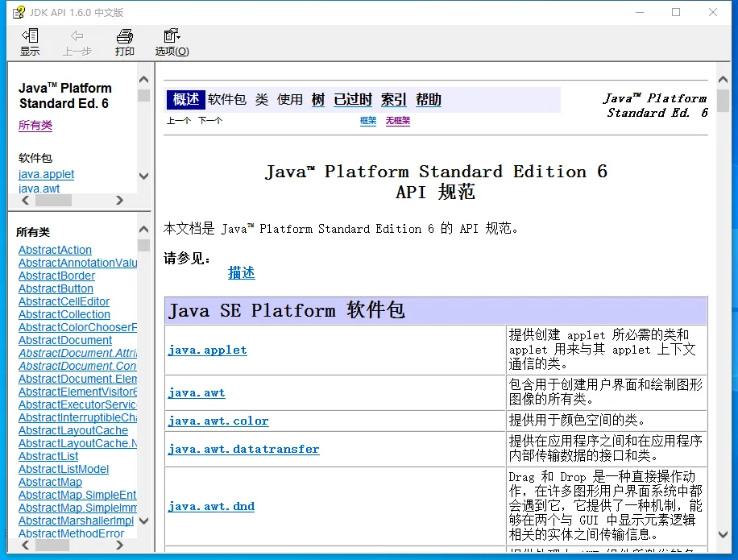Viewport: 738px width, 560px height.
Task: Click the 描述 description link
Action: [x=242, y=272]
